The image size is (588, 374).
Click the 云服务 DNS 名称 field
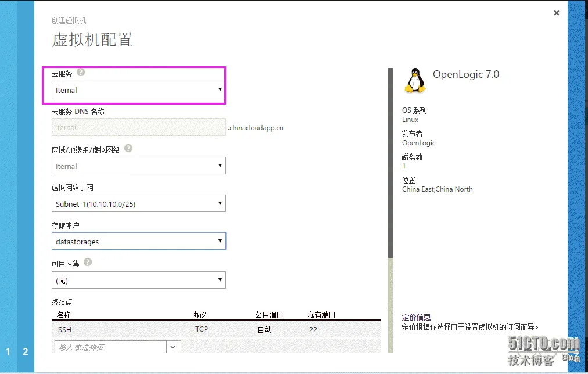click(x=138, y=127)
